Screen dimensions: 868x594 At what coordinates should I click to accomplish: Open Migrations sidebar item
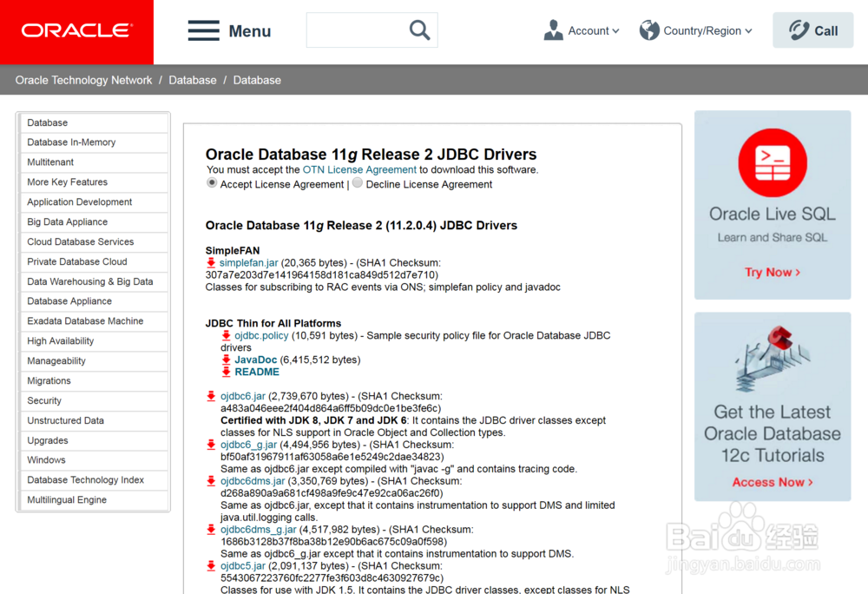click(94, 381)
